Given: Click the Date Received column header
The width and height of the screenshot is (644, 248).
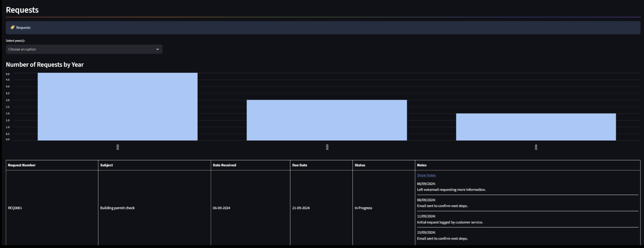Looking at the screenshot, I should [224, 165].
